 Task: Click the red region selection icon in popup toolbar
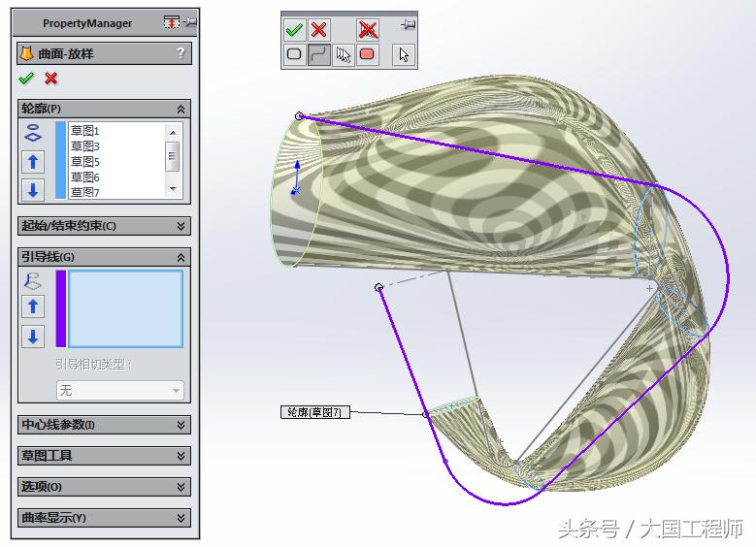pyautogui.click(x=367, y=54)
